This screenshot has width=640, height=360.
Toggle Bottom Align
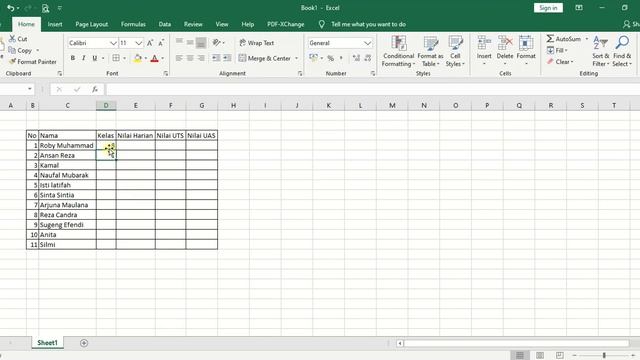click(201, 43)
